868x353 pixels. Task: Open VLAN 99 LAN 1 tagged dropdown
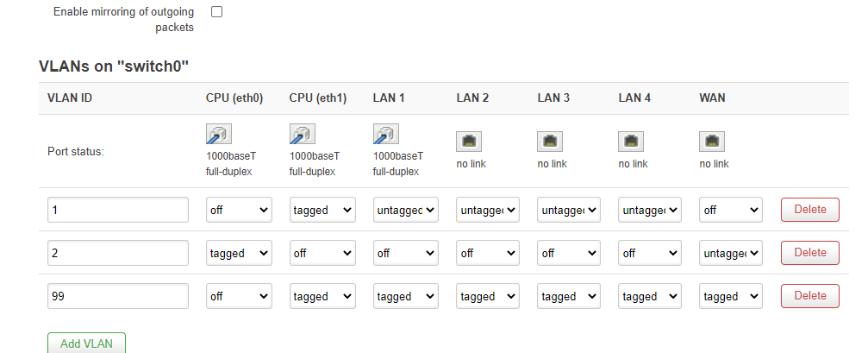click(x=405, y=297)
